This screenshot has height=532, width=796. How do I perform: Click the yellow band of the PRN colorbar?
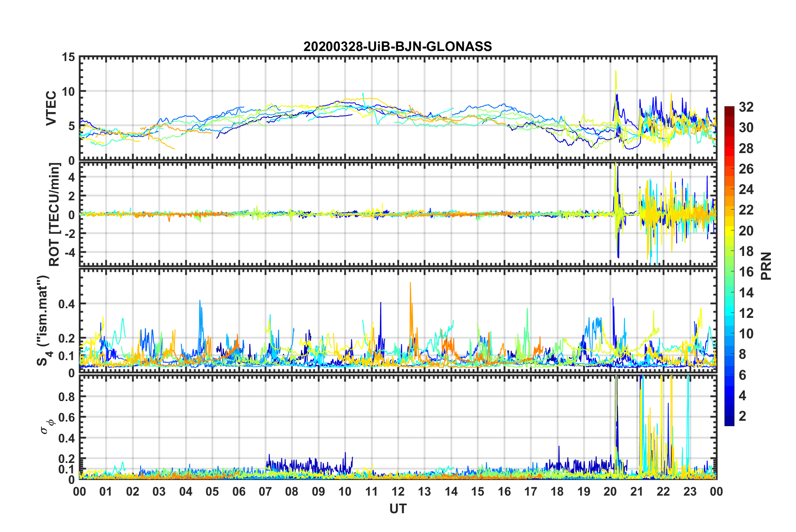pyautogui.click(x=729, y=231)
